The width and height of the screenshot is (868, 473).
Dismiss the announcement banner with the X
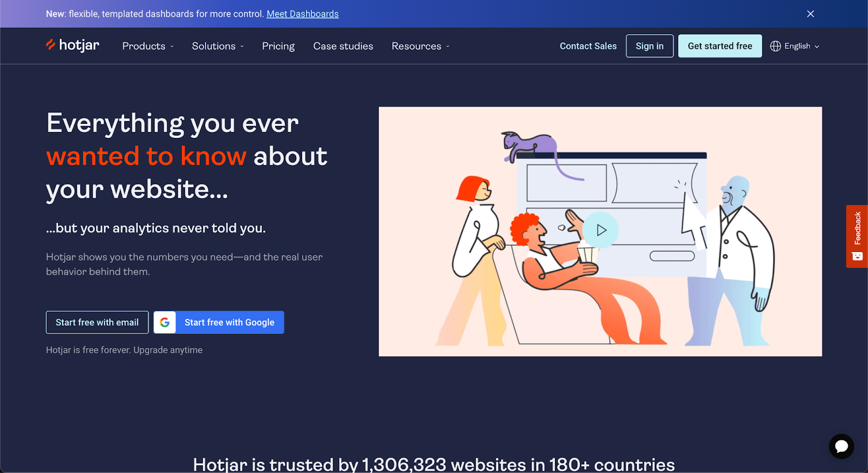point(810,14)
